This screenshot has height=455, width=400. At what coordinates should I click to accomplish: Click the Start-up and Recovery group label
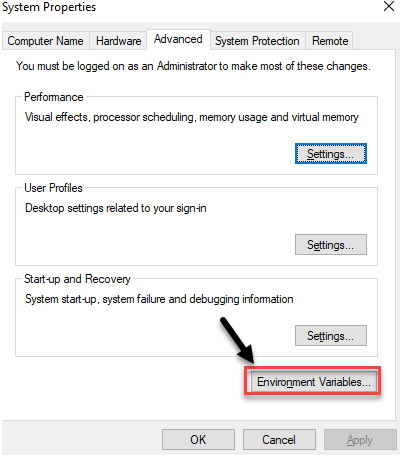(x=77, y=279)
